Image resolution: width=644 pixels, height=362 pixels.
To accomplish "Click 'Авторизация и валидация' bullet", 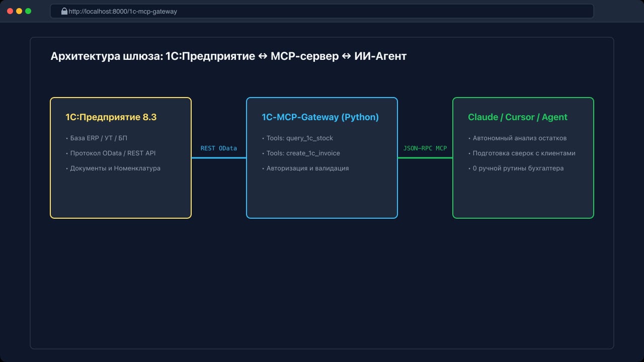I will pos(305,168).
